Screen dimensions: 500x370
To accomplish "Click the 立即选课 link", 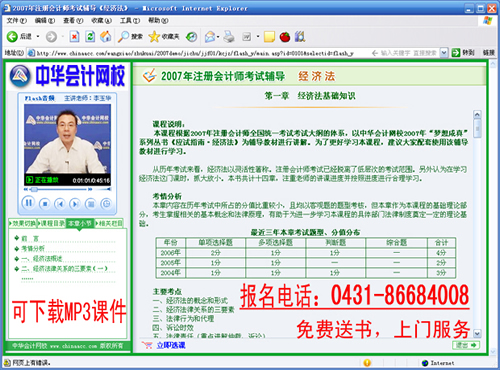I will (x=171, y=345).
